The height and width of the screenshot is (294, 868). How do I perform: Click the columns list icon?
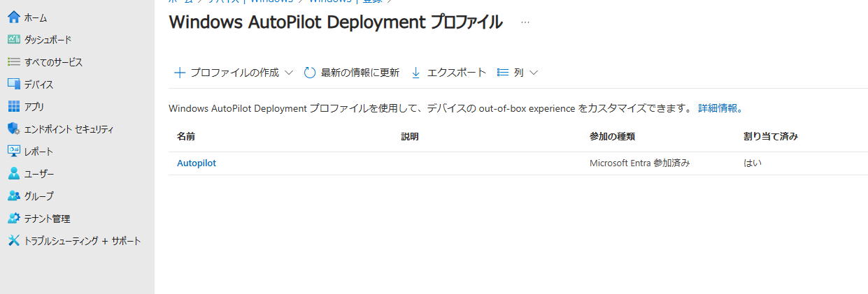pos(502,73)
